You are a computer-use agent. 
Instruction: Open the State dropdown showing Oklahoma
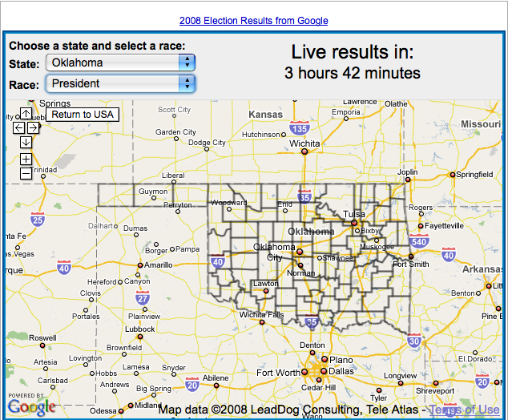pos(121,63)
